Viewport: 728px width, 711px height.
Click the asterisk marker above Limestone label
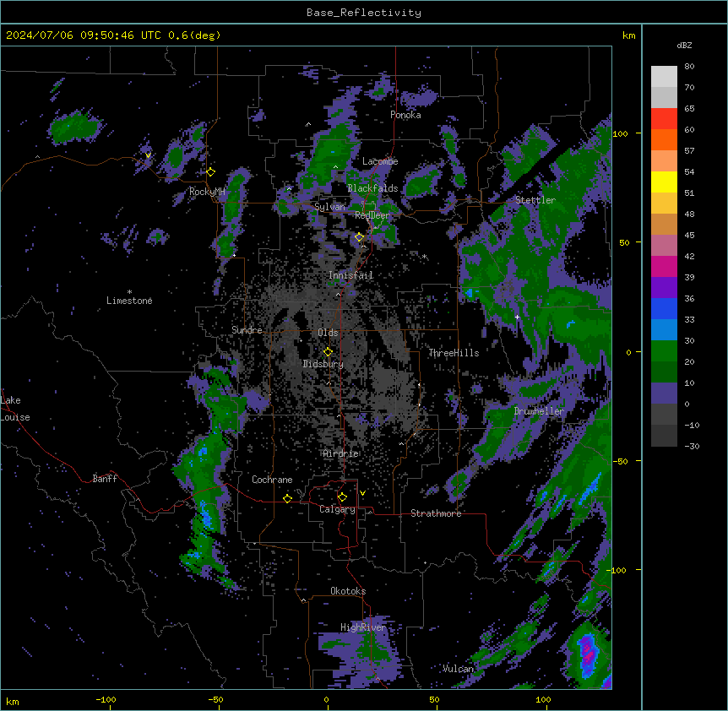[x=129, y=292]
